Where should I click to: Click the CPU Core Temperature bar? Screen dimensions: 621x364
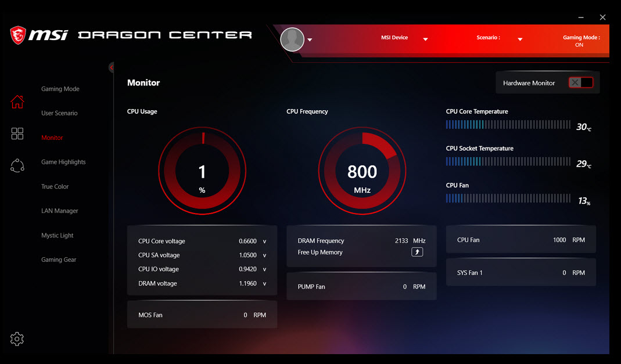(x=508, y=125)
